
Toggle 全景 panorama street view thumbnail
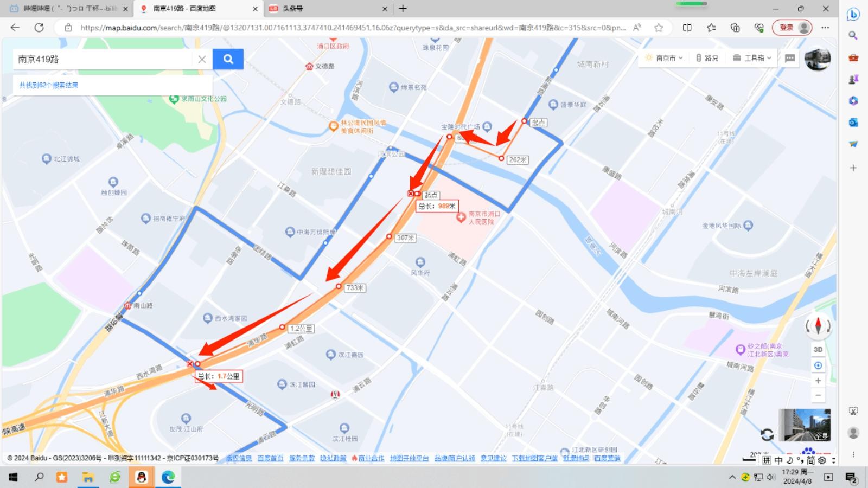click(805, 425)
